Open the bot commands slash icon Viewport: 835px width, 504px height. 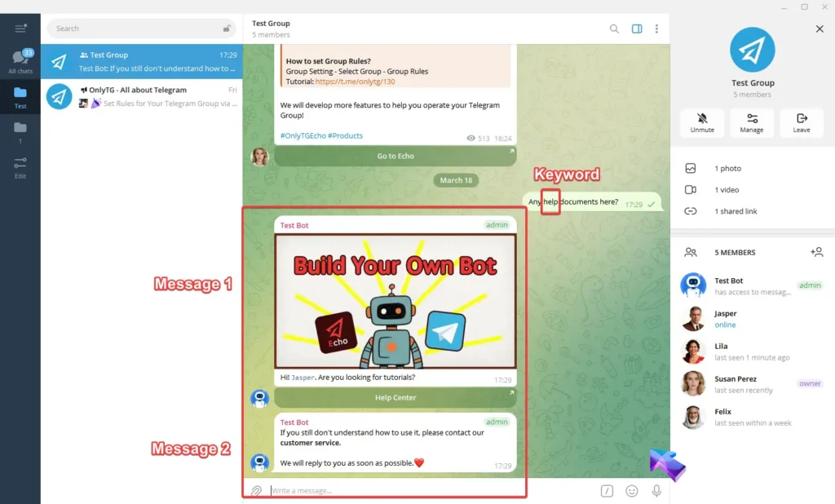607,491
